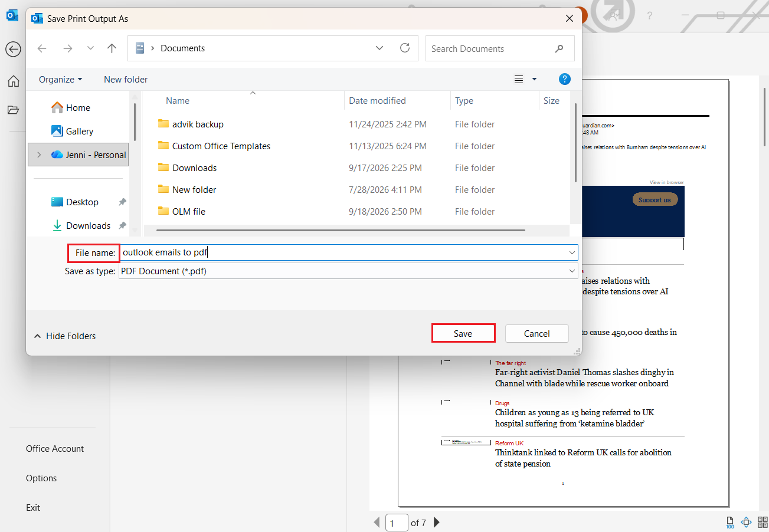
Task: Click the search magnifier icon
Action: tap(559, 48)
